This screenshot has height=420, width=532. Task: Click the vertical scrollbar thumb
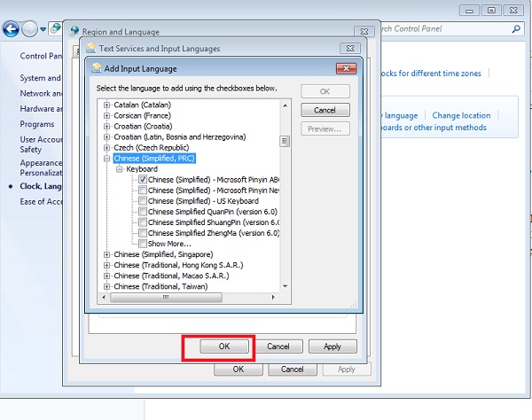[x=285, y=141]
